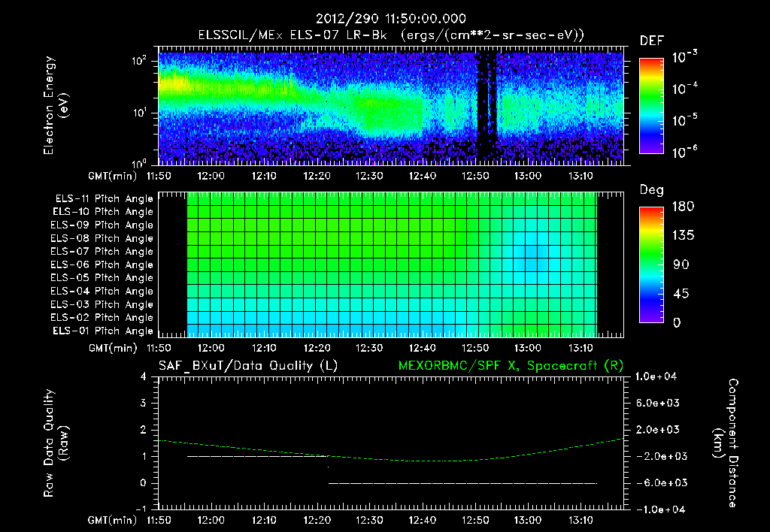Click the Deg pitch angle color bar
770x532 pixels.
click(651, 265)
